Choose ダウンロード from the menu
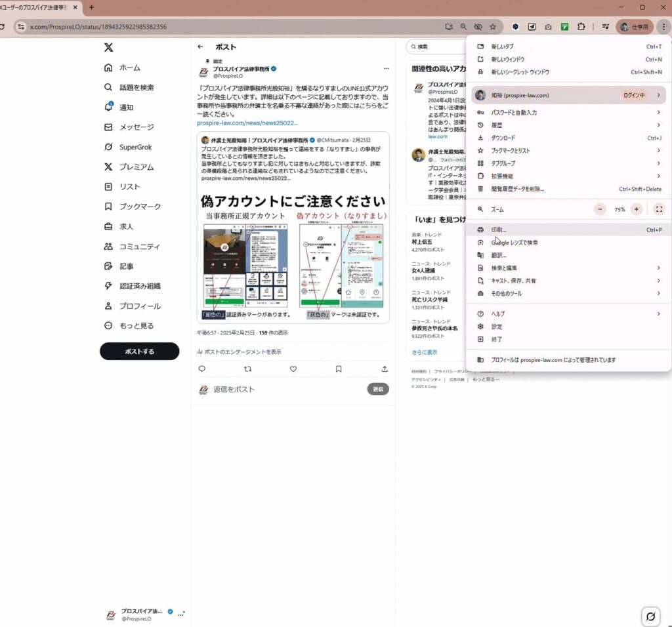 click(568, 138)
